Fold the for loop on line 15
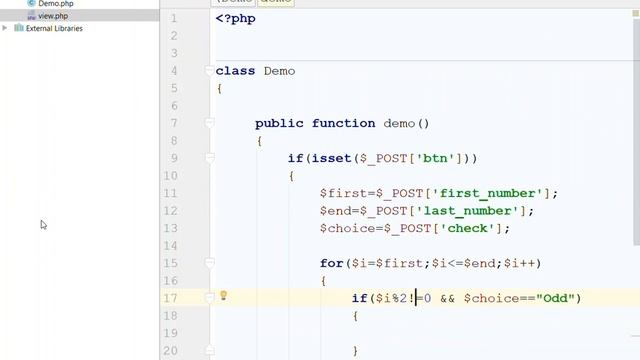The height and width of the screenshot is (360, 640). [x=209, y=263]
